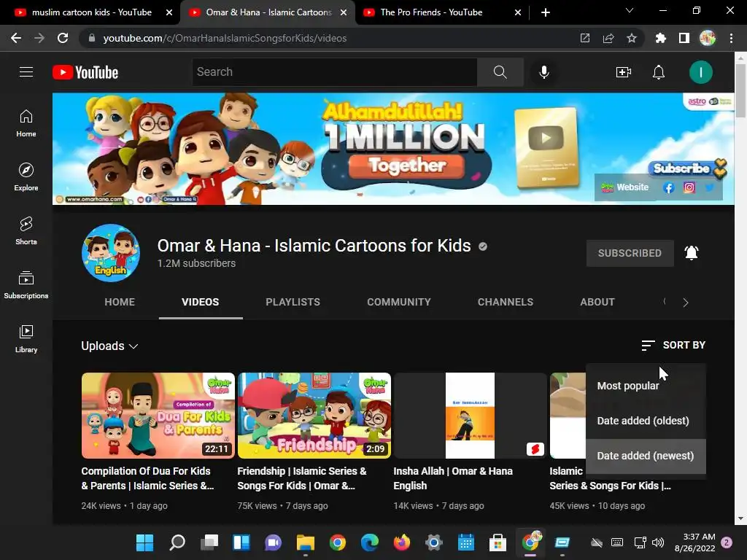
Task: Go back with browser back arrow
Action: (x=16, y=38)
